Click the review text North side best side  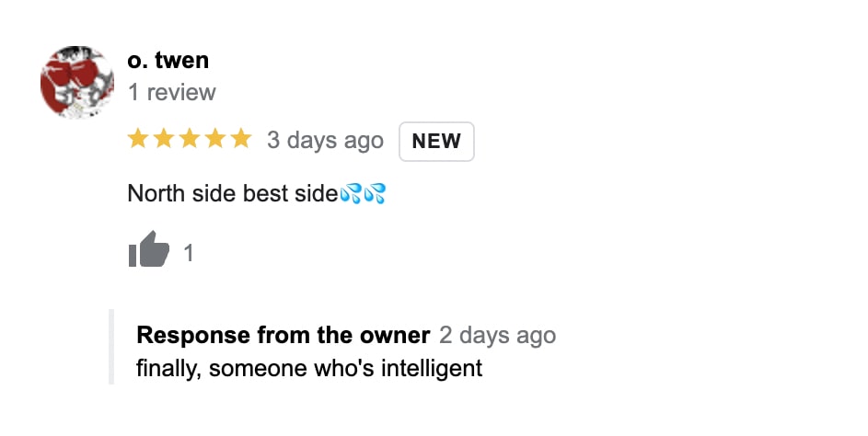(232, 194)
